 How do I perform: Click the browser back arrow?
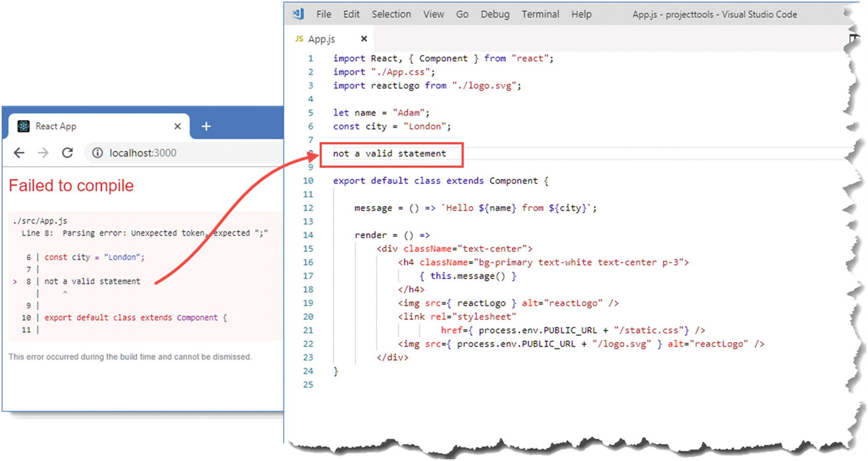(x=19, y=153)
